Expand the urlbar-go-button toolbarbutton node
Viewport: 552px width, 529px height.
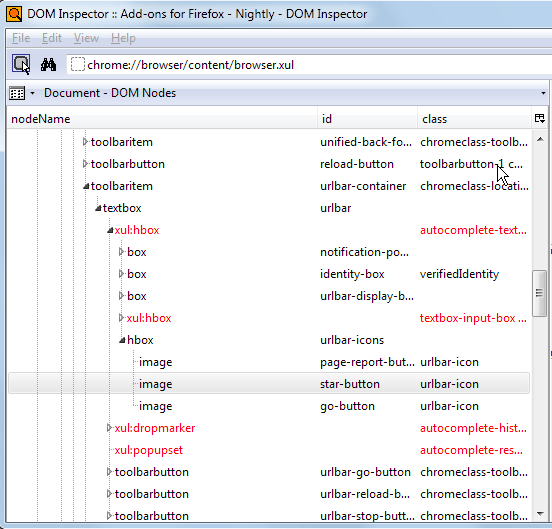pyautogui.click(x=109, y=472)
